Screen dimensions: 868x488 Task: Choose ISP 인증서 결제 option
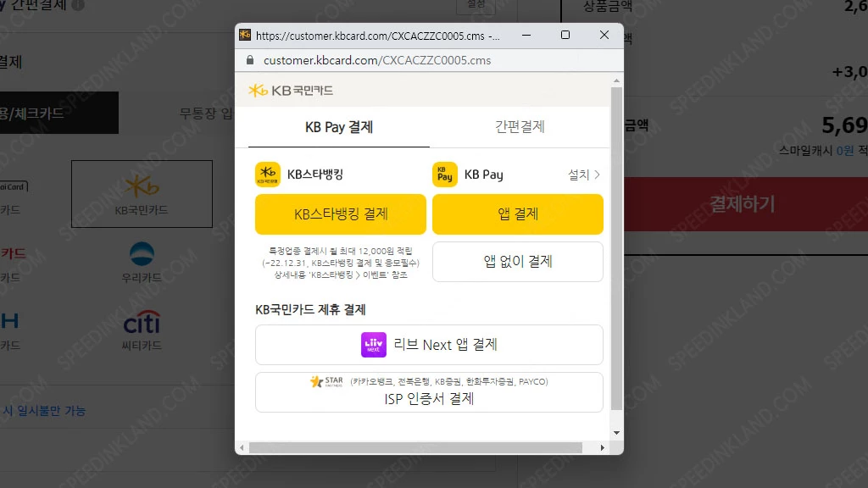pos(429,392)
